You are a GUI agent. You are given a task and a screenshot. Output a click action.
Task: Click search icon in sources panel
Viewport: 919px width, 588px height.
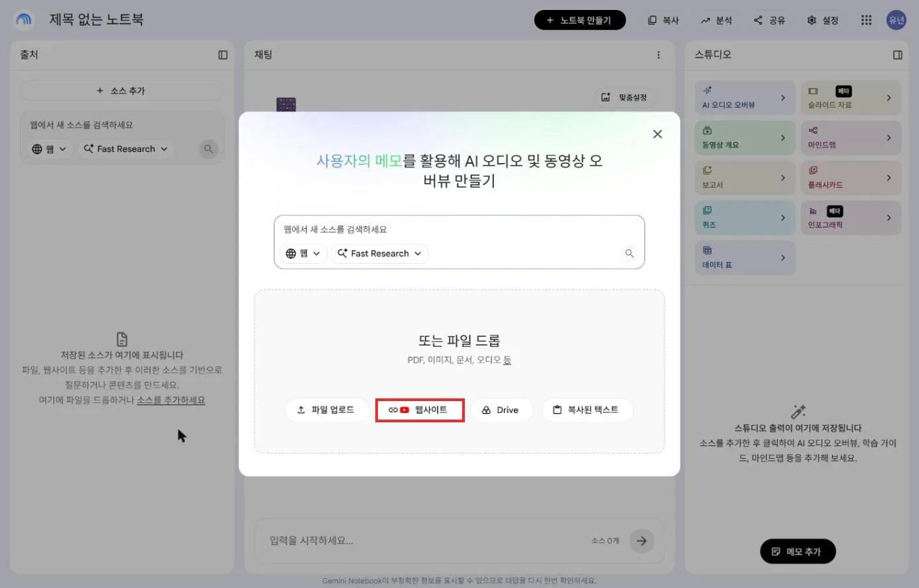point(208,149)
